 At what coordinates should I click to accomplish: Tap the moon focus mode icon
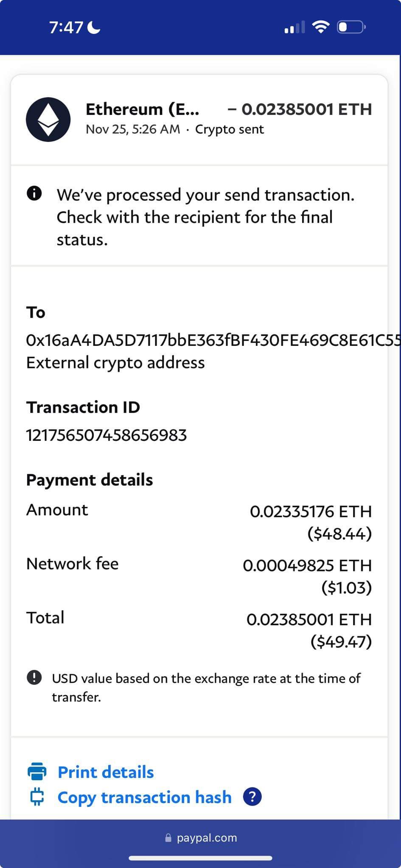point(94,28)
